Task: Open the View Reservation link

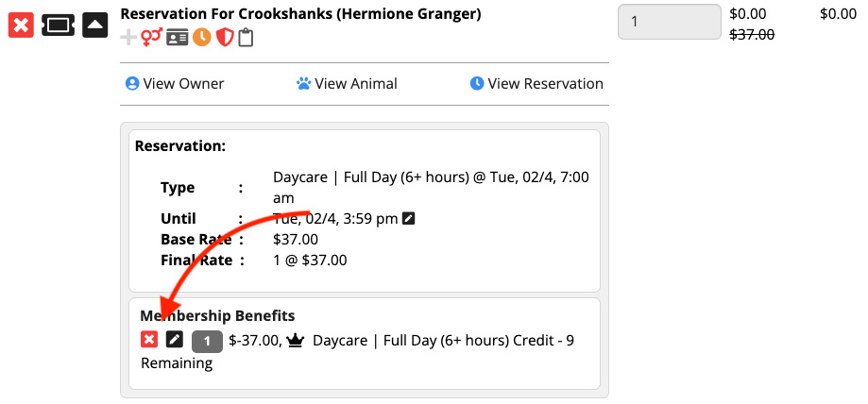Action: [536, 84]
